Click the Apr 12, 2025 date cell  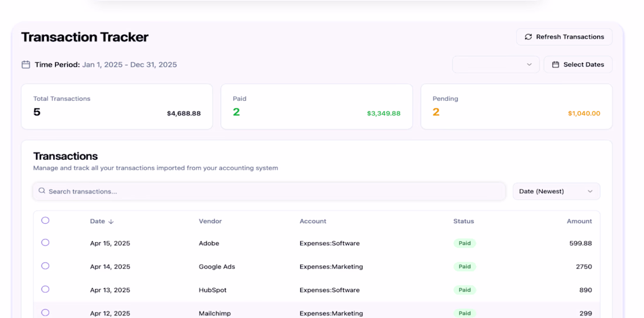coord(110,313)
